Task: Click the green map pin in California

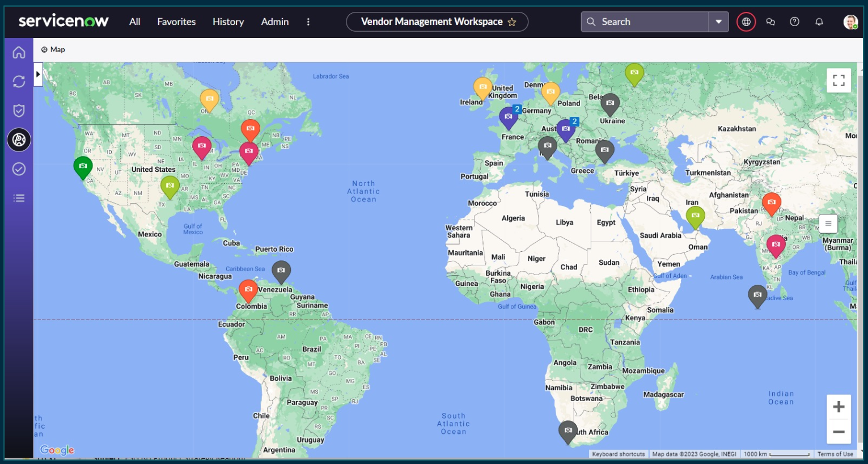Action: tap(83, 167)
